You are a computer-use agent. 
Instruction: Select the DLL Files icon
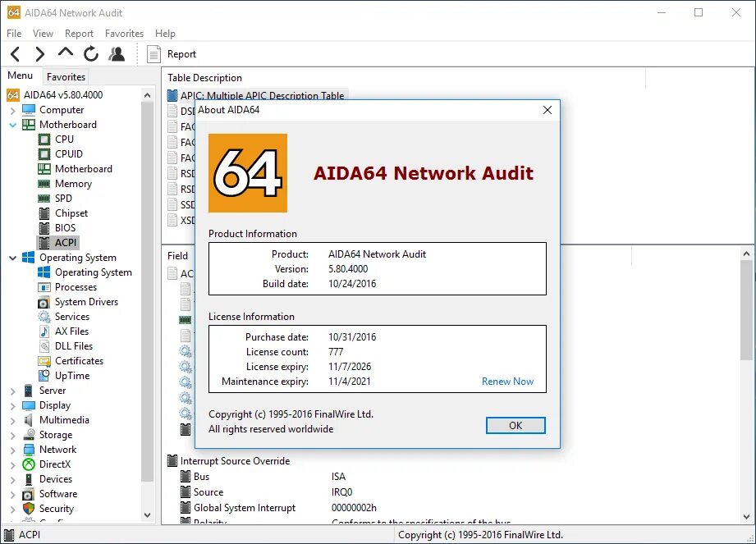pos(44,346)
